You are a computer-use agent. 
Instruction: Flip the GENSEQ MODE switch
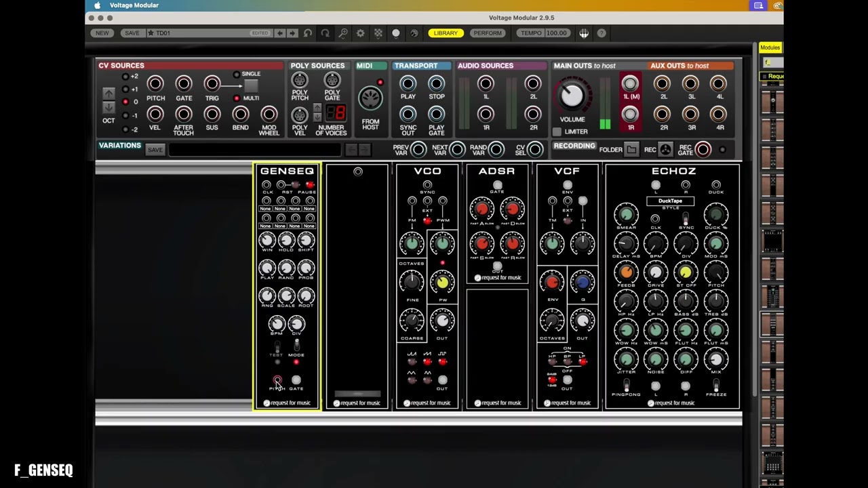click(296, 346)
